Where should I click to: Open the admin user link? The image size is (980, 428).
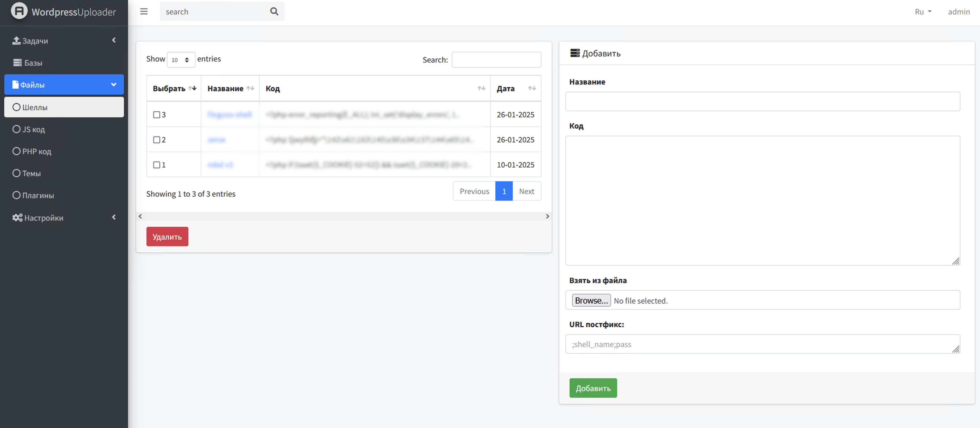(x=959, y=12)
